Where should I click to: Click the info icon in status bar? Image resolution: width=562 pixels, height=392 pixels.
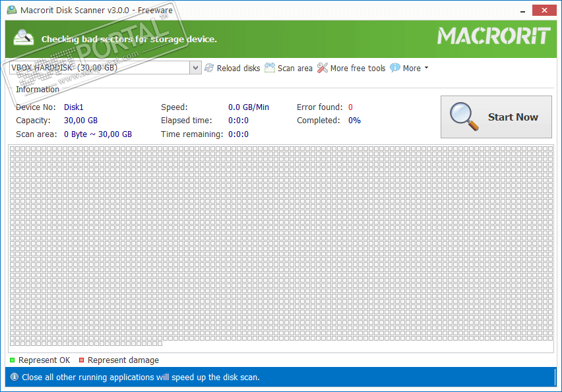pos(15,377)
